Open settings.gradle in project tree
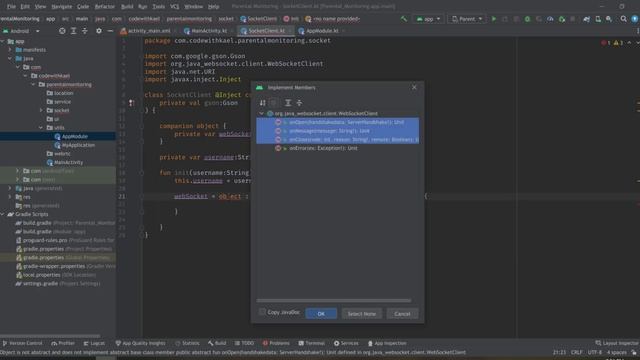The width and height of the screenshot is (640, 360). tap(57, 283)
